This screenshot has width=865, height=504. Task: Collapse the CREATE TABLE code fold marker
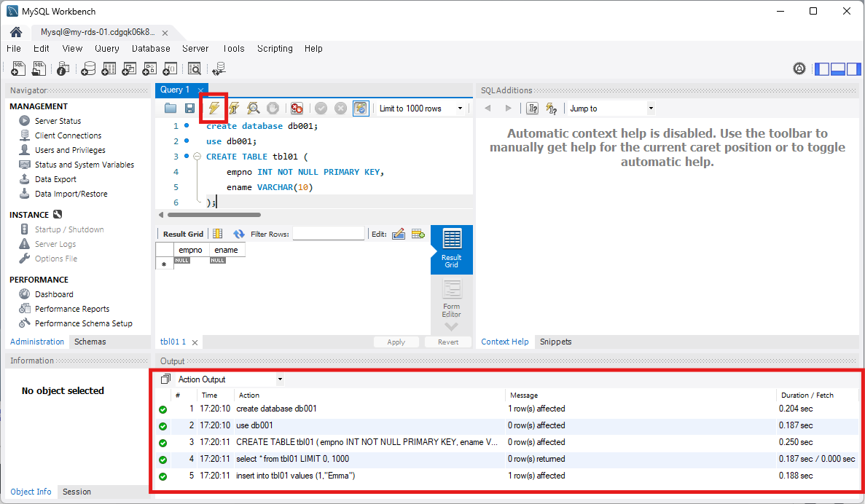tap(197, 157)
